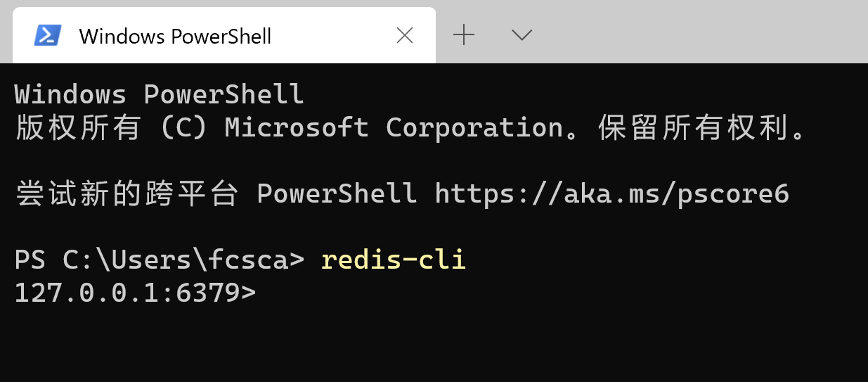Click empty title bar area right of chevron
The width and height of the screenshot is (868, 382).
tap(703, 32)
